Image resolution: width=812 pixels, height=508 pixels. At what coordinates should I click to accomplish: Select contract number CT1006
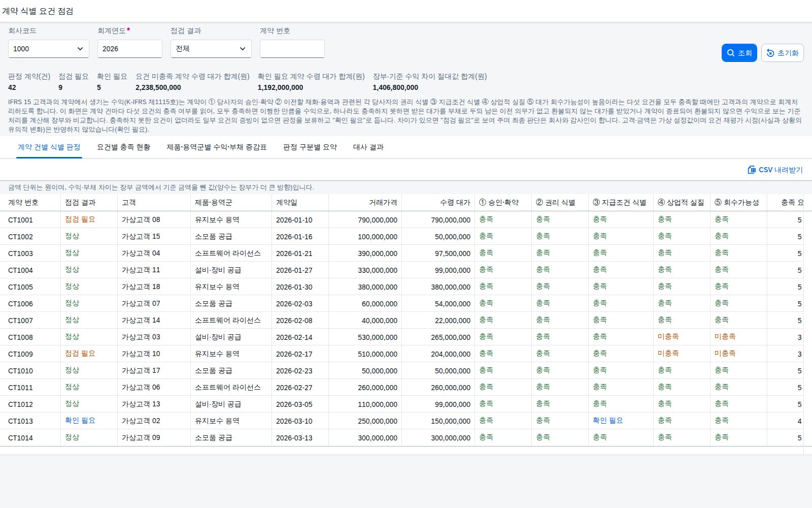pos(20,304)
